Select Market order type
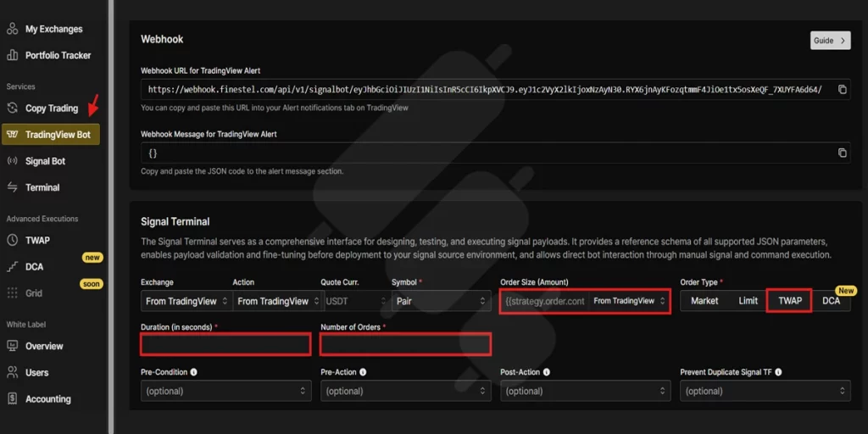868x434 pixels. coord(704,301)
